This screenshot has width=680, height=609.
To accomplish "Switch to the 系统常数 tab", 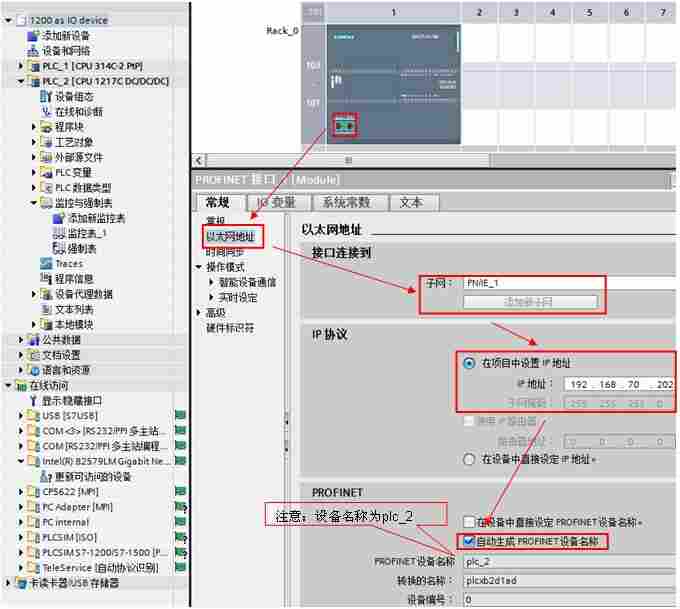I will pos(346,202).
